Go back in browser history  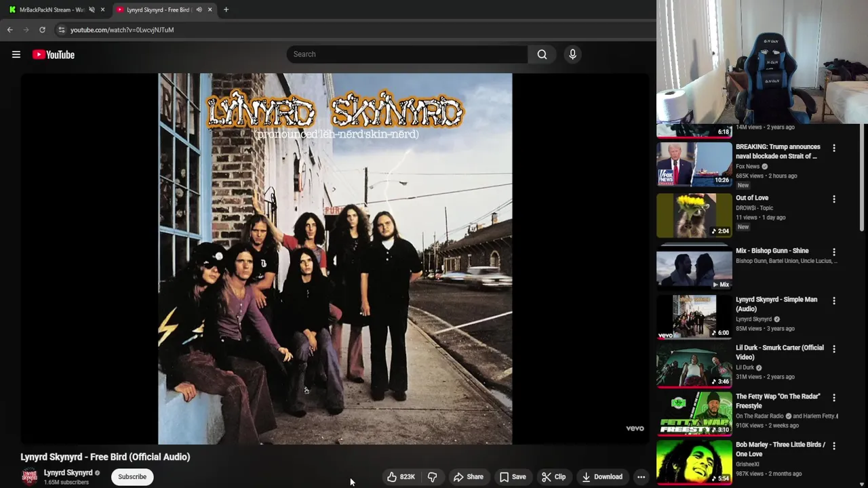pyautogui.click(x=9, y=30)
